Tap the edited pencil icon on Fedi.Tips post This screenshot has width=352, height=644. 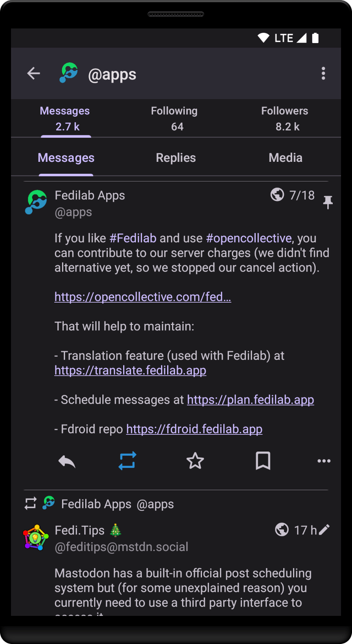[x=324, y=530]
